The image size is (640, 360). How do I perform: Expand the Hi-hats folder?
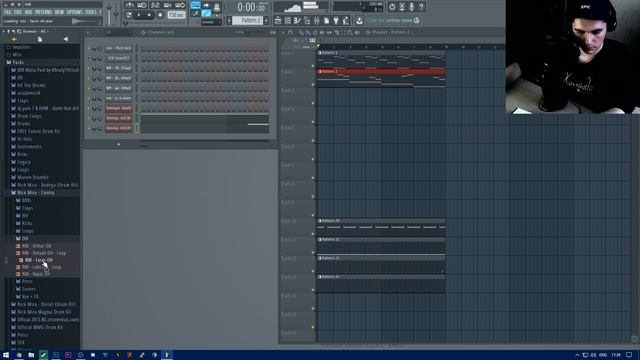click(x=24, y=139)
